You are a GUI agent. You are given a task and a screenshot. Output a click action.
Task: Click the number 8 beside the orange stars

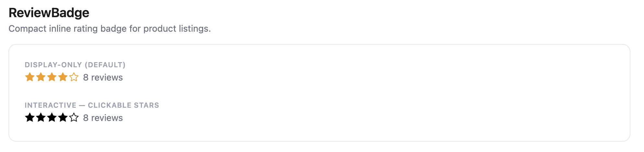click(x=86, y=78)
